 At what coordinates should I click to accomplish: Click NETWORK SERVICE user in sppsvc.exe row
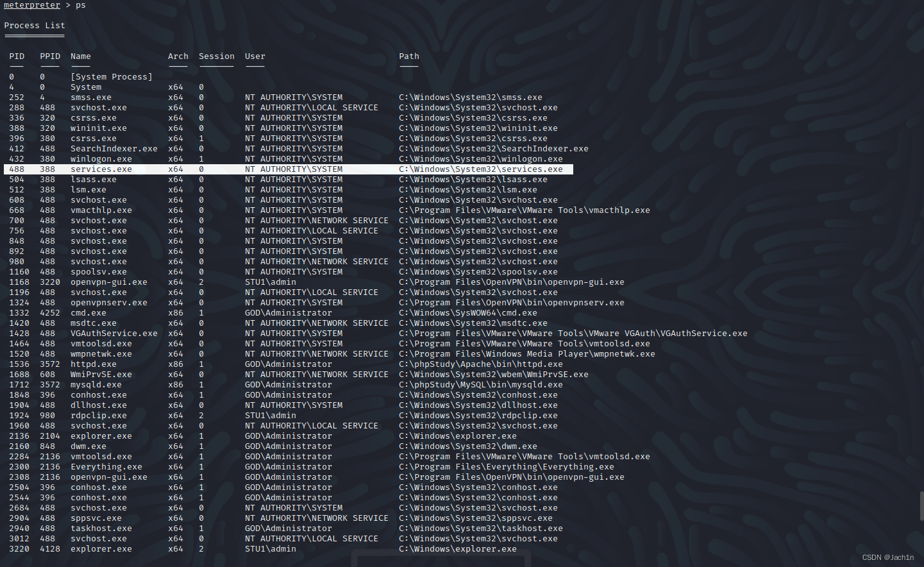pos(317,518)
